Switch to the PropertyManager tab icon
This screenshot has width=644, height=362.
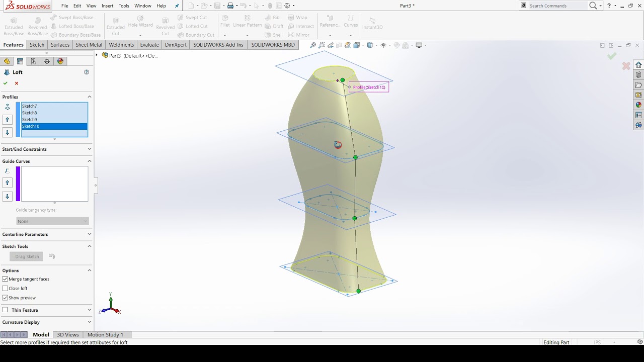click(20, 61)
